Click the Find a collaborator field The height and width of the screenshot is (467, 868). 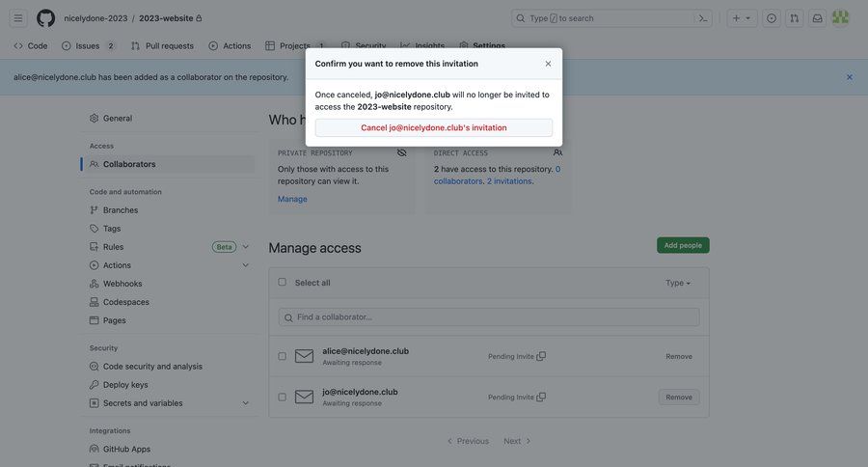[489, 316]
